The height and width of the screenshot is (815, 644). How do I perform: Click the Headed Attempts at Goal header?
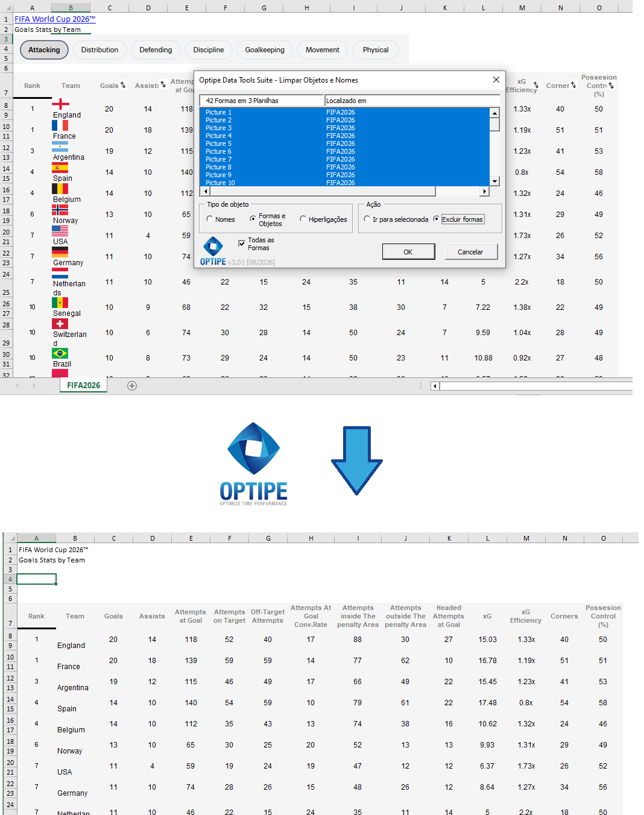pyautogui.click(x=449, y=616)
